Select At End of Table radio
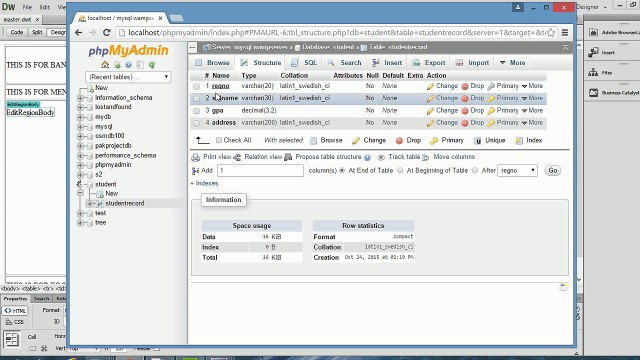640x360 pixels. [x=342, y=171]
